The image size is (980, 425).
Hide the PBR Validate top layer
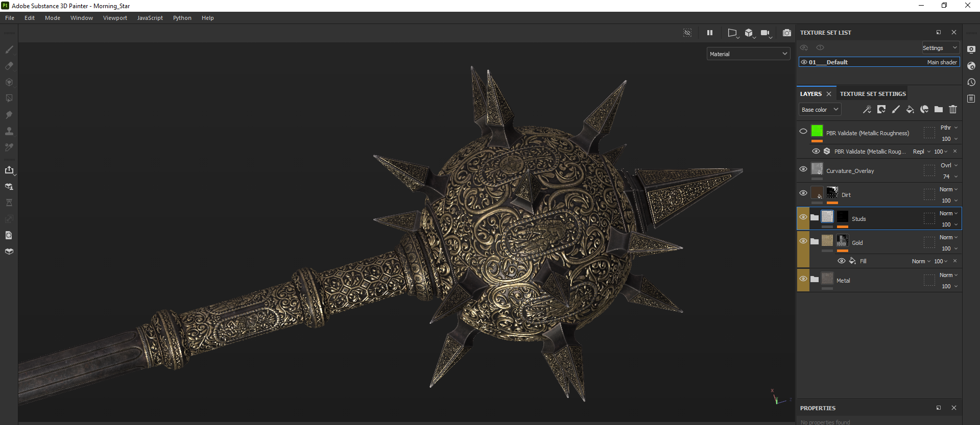pyautogui.click(x=803, y=131)
